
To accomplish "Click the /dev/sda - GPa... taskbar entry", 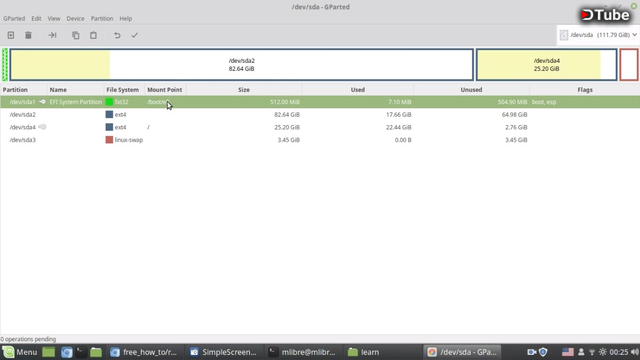I will [462, 352].
